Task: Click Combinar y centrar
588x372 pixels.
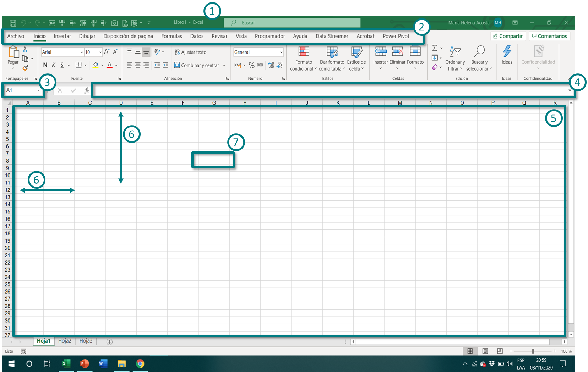Action: [x=197, y=65]
